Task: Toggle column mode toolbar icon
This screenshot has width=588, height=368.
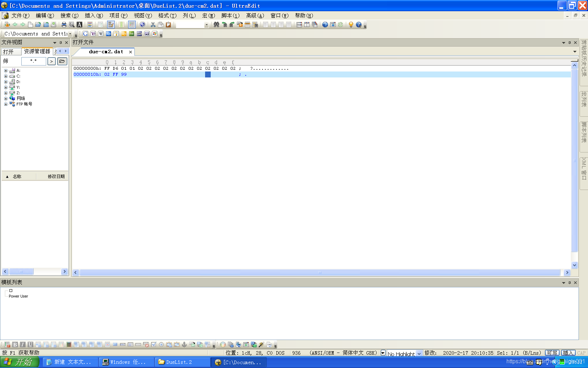Action: point(121,25)
